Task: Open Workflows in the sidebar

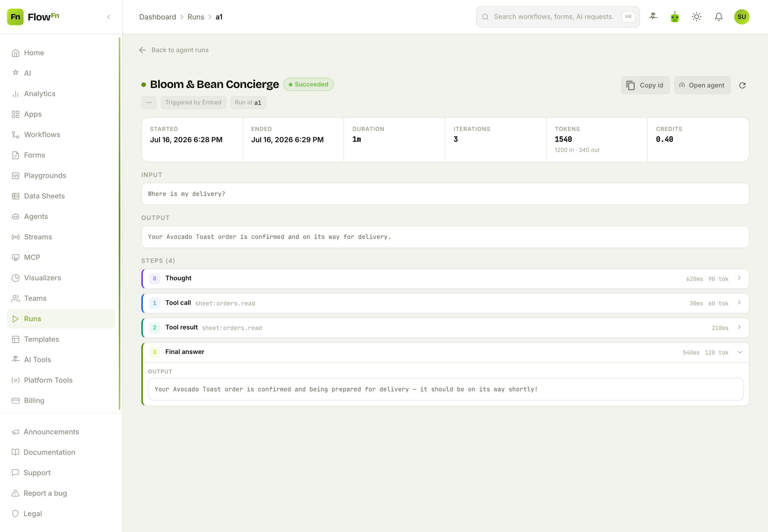Action: [x=61, y=135]
